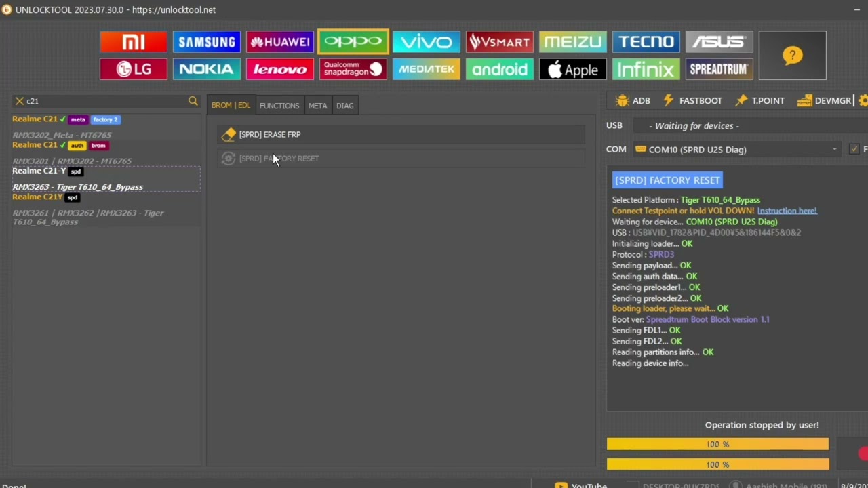Open DEVMGR device manager

824,100
